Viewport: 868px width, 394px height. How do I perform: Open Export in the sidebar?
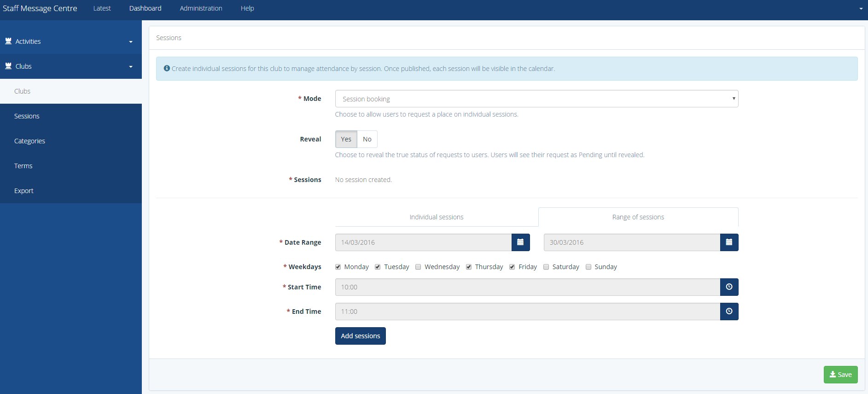(x=71, y=191)
